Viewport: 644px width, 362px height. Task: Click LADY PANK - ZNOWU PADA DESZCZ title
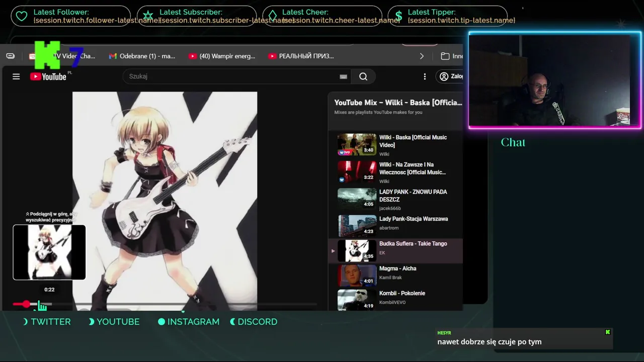(x=413, y=196)
